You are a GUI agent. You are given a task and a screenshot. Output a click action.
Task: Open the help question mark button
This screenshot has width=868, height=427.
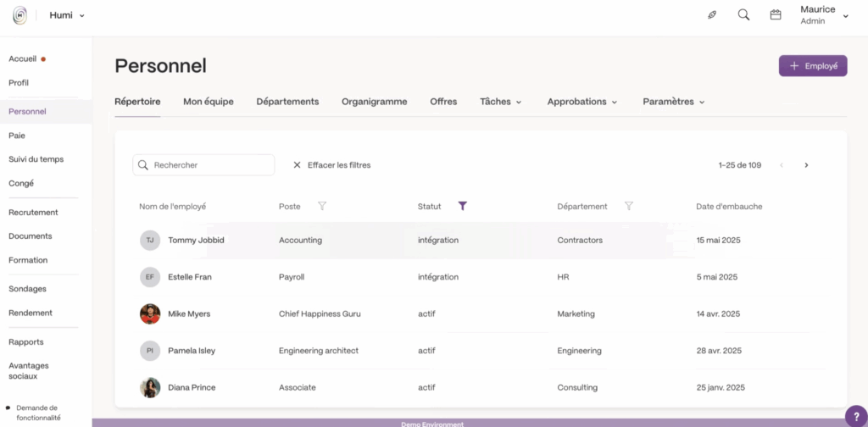tap(855, 415)
